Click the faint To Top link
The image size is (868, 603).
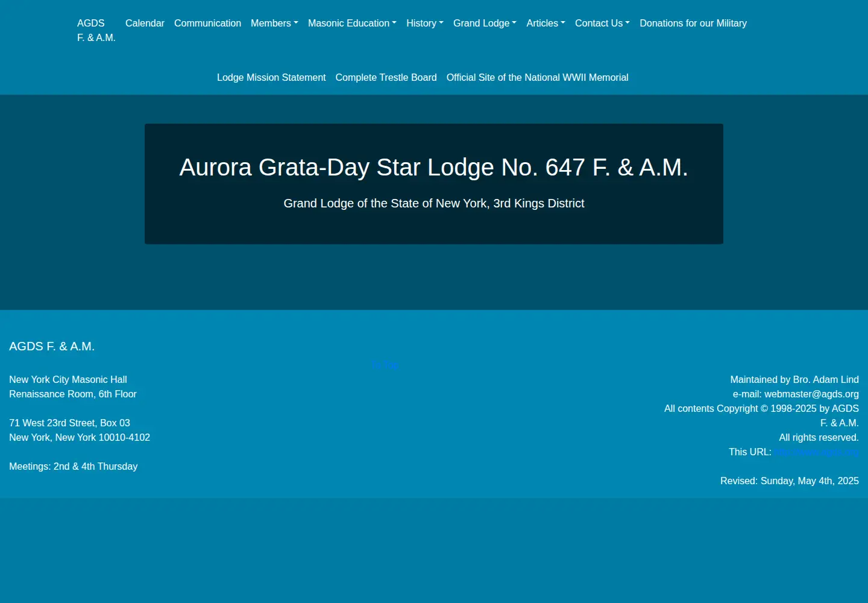[385, 365]
